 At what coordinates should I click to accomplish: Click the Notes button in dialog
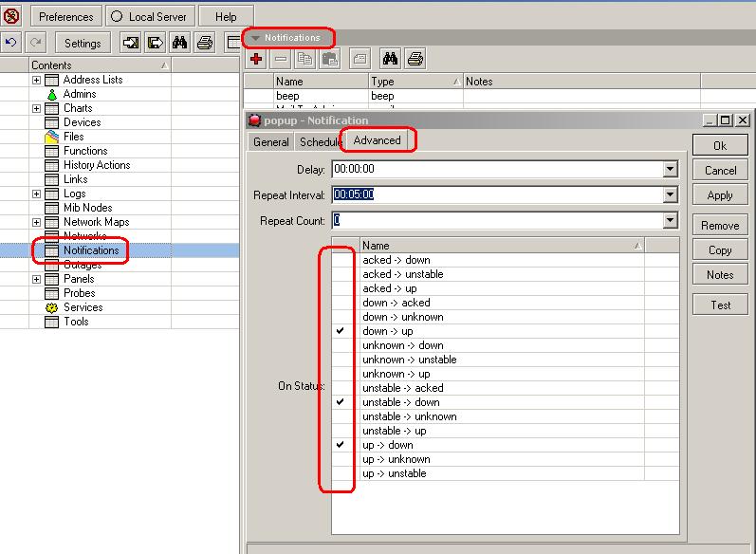tap(720, 274)
